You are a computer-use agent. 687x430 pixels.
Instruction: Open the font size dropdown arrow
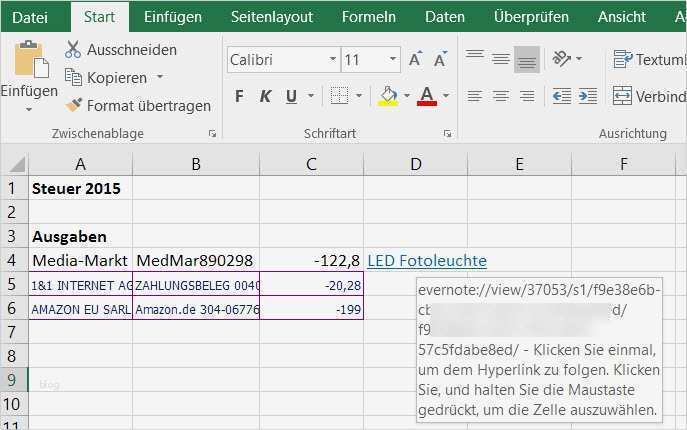tap(393, 59)
